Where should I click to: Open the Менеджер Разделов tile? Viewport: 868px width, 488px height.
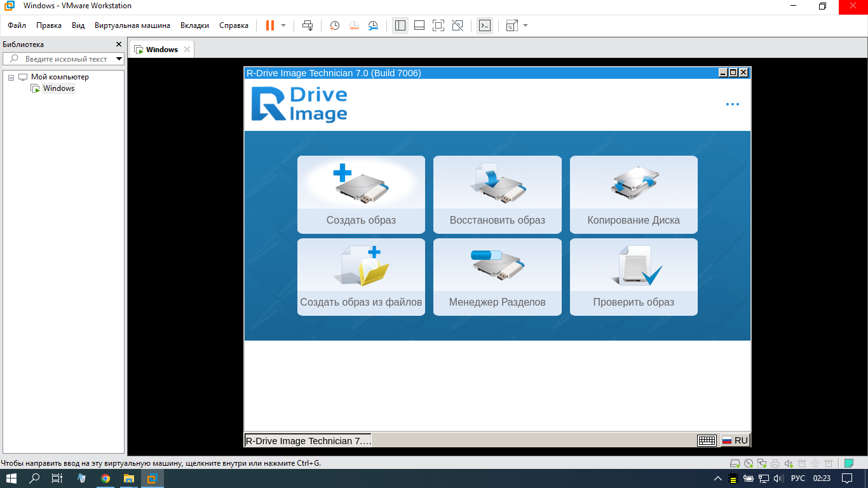click(x=498, y=276)
